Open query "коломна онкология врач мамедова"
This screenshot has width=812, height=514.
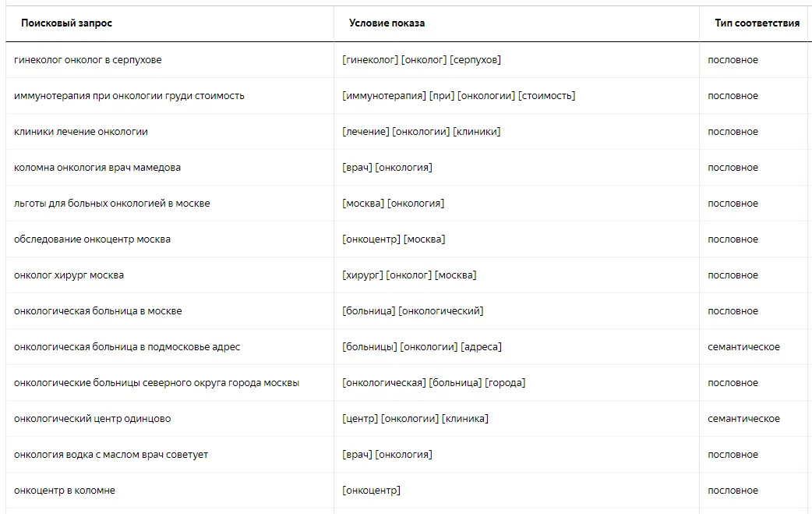point(97,168)
